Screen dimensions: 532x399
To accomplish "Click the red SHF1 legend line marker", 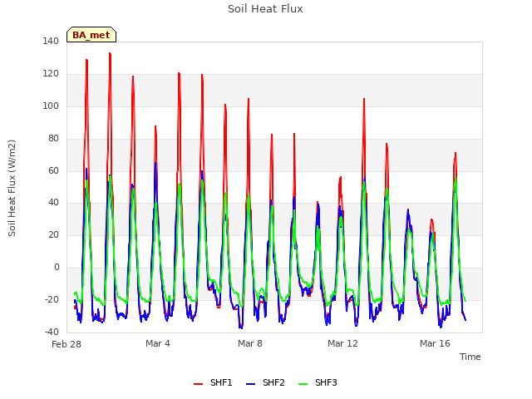I will coord(198,384).
